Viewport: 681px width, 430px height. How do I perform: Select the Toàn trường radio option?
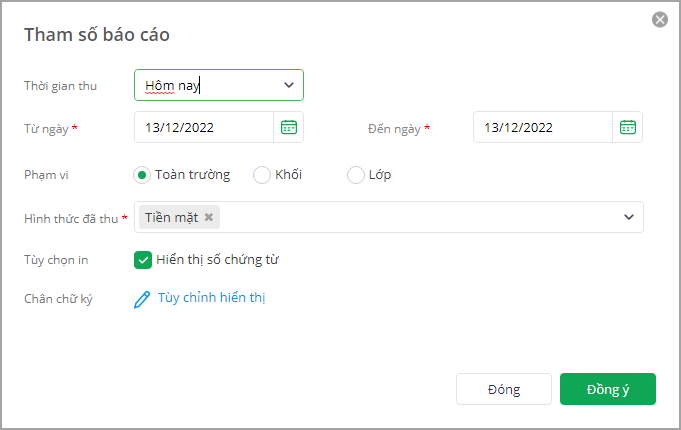(142, 175)
